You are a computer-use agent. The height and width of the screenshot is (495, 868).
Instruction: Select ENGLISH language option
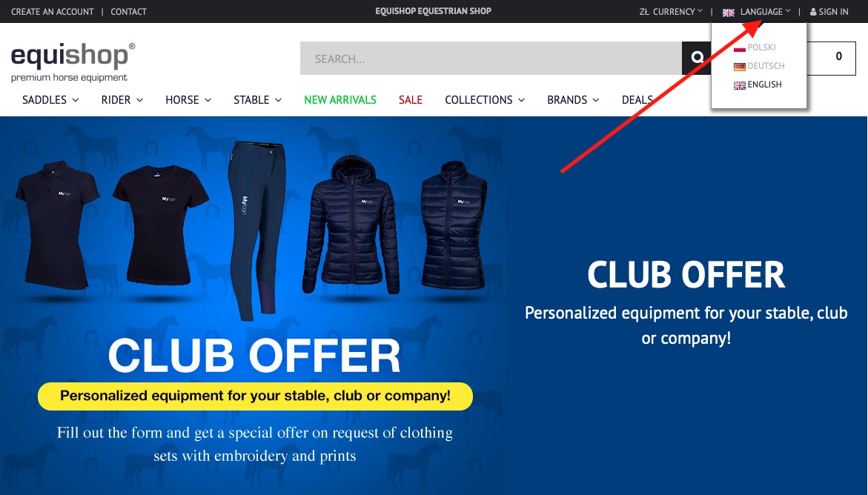coord(764,84)
